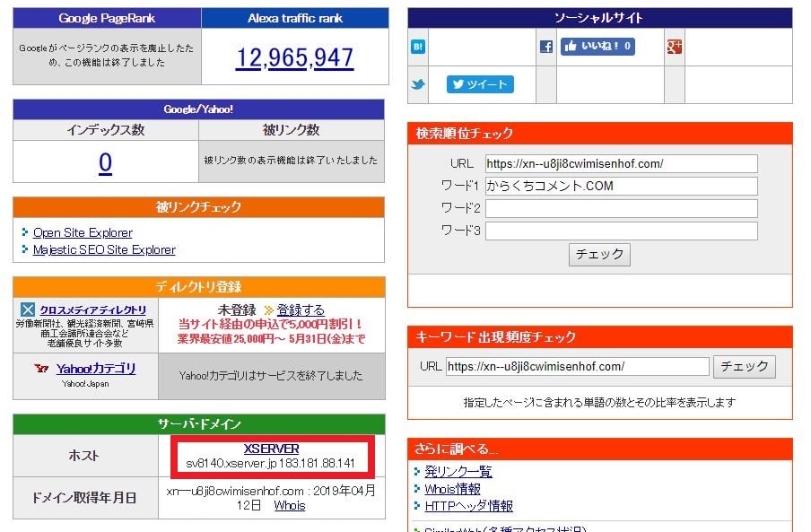Click the ソーシャルサイト header
The height and width of the screenshot is (532, 811).
click(x=600, y=18)
